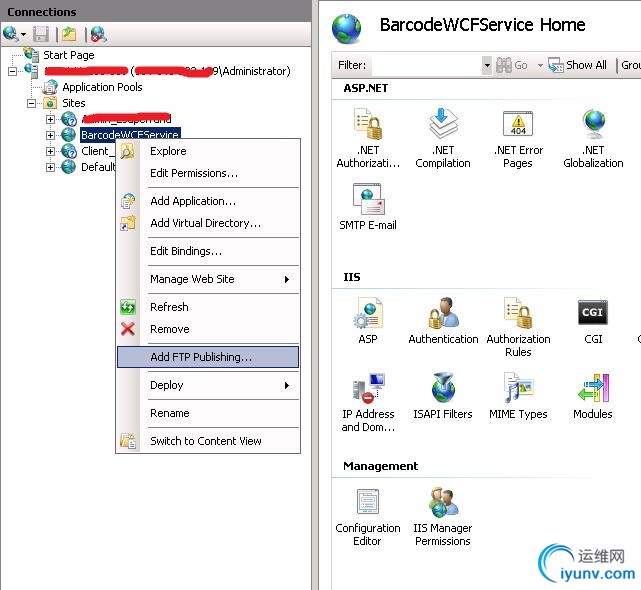Open the IIS Authorization Rules feature

coord(518,327)
